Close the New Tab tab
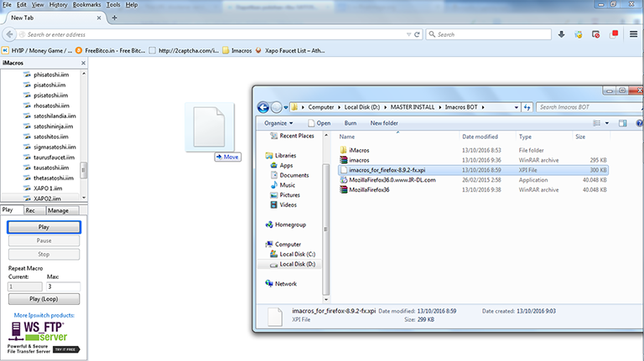Screen dimensions: 644x361 coord(99,18)
